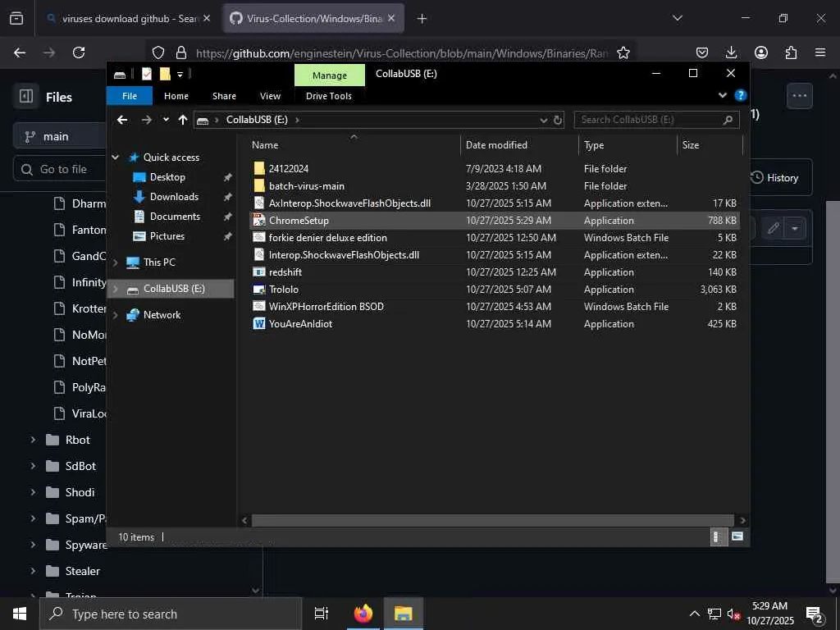Open the Share ribbon tab

(x=224, y=96)
